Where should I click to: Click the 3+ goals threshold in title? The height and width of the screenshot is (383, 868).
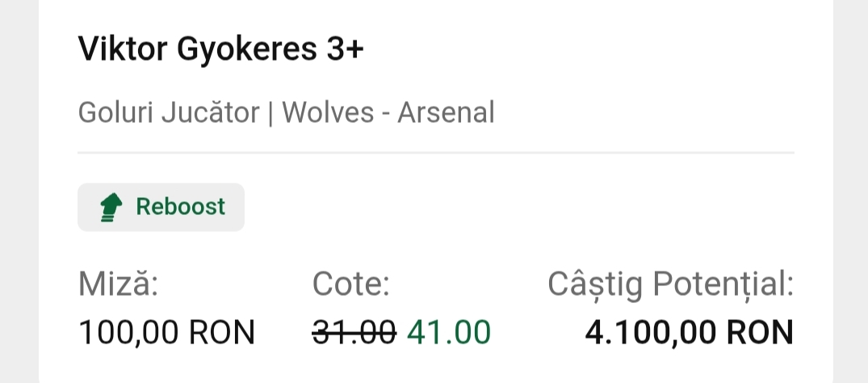point(346,48)
